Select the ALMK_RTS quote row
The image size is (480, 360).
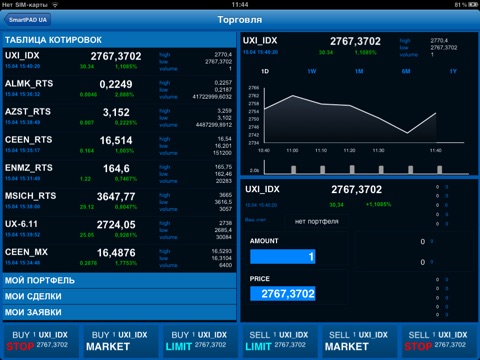coord(119,89)
